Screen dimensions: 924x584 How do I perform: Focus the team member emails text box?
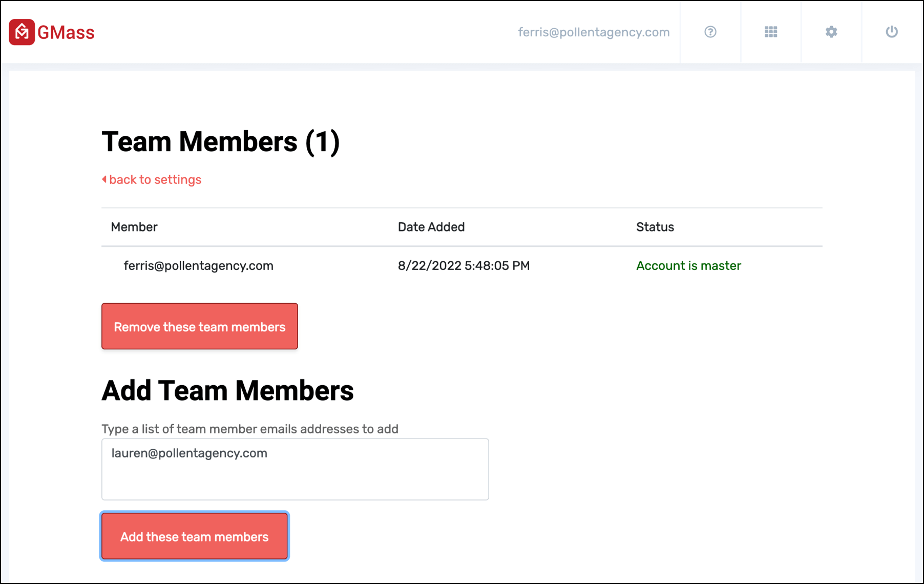coord(295,469)
